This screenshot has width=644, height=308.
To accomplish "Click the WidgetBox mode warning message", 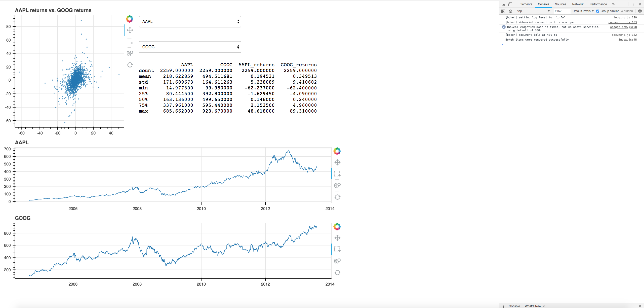I will point(553,28).
